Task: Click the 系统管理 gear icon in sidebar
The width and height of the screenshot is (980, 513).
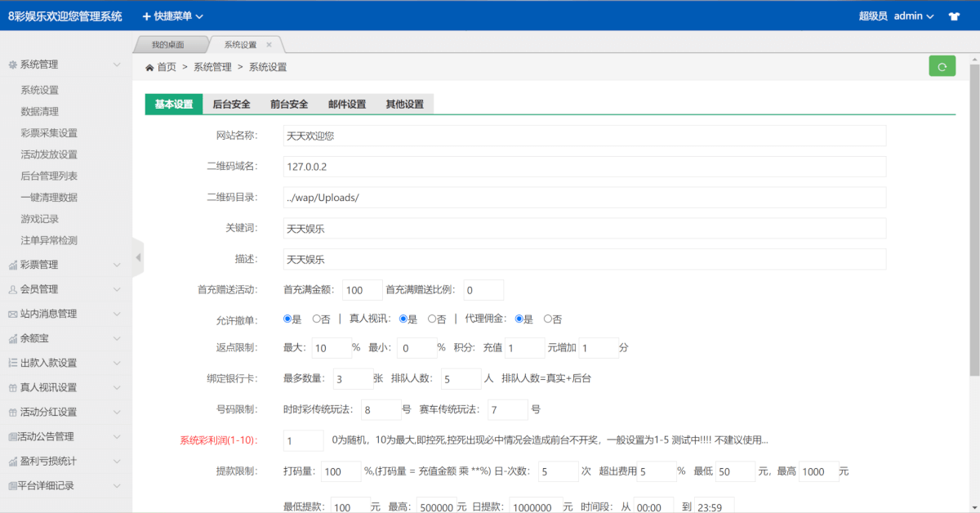Action: pyautogui.click(x=12, y=65)
